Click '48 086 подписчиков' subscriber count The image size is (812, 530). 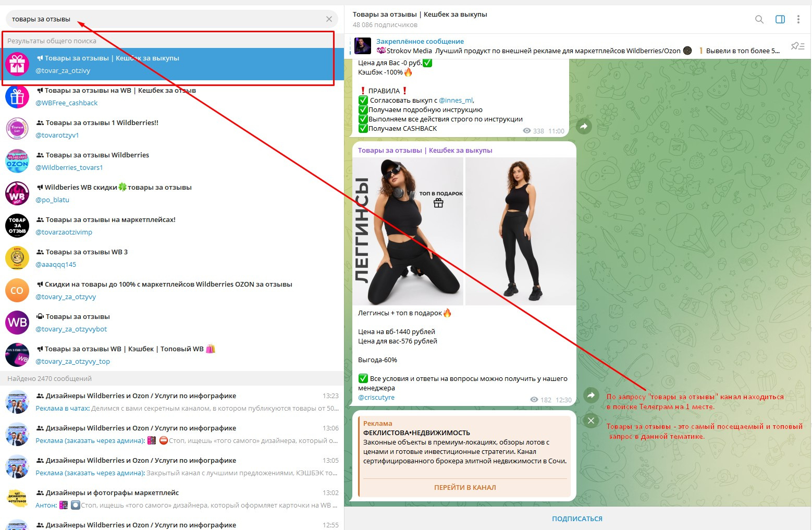(x=385, y=25)
